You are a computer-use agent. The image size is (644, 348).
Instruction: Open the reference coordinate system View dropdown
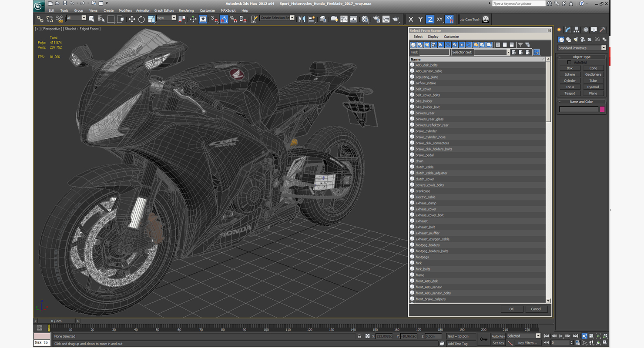click(x=167, y=18)
